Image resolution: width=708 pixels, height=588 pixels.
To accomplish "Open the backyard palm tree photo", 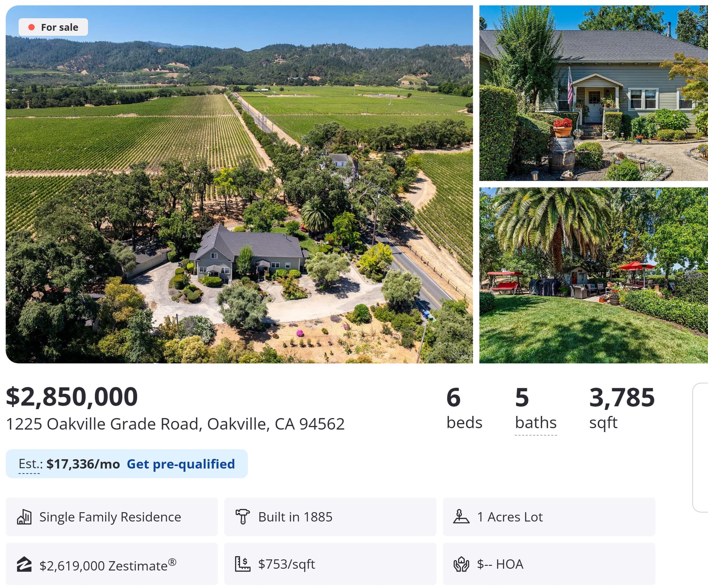I will click(593, 275).
